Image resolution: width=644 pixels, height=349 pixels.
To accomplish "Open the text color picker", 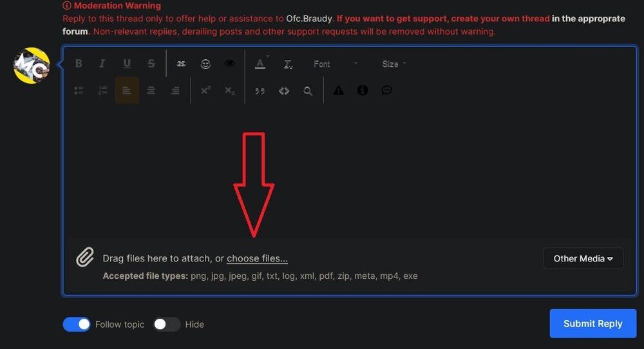I will [260, 64].
